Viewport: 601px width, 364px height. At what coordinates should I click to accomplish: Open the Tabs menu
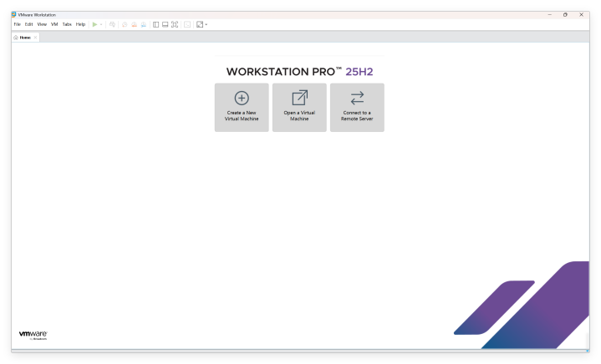(x=67, y=24)
